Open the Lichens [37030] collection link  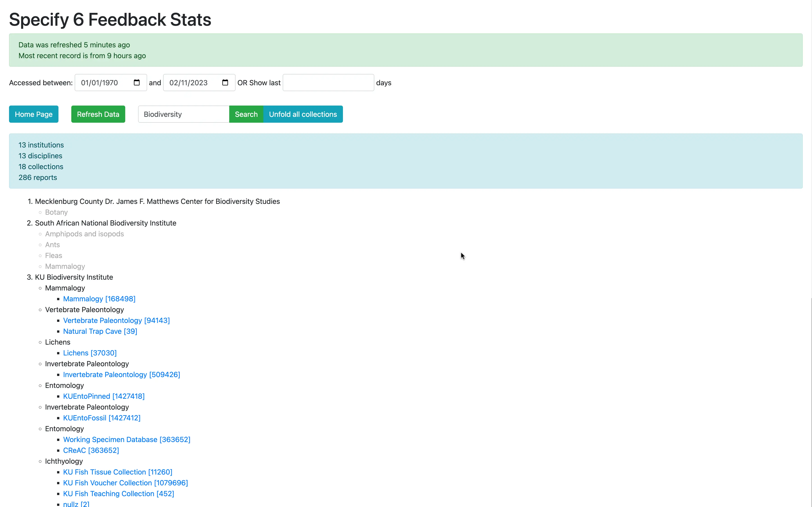click(90, 353)
